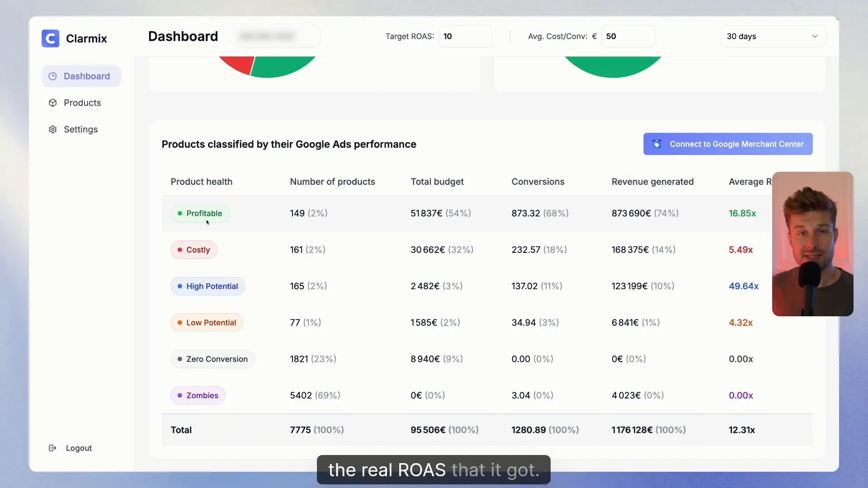Click the cube icon next to Products
The width and height of the screenshot is (868, 488).
click(x=52, y=103)
